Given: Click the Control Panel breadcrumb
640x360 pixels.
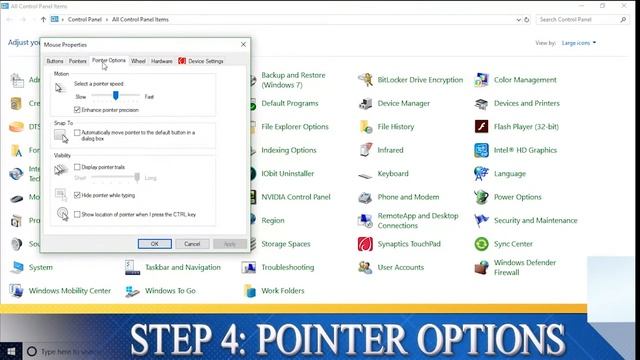Looking at the screenshot, I should 84,20.
